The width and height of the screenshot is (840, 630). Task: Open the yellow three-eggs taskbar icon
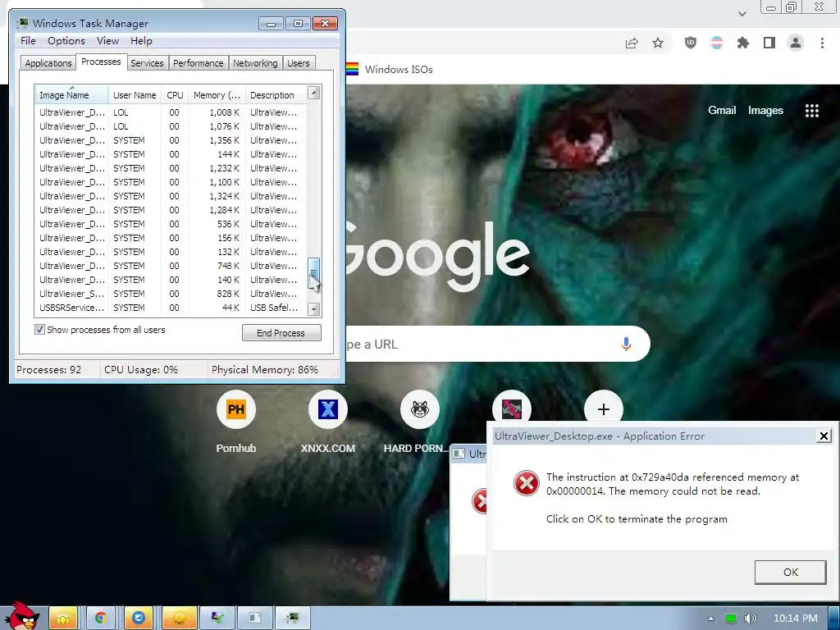[x=63, y=618]
